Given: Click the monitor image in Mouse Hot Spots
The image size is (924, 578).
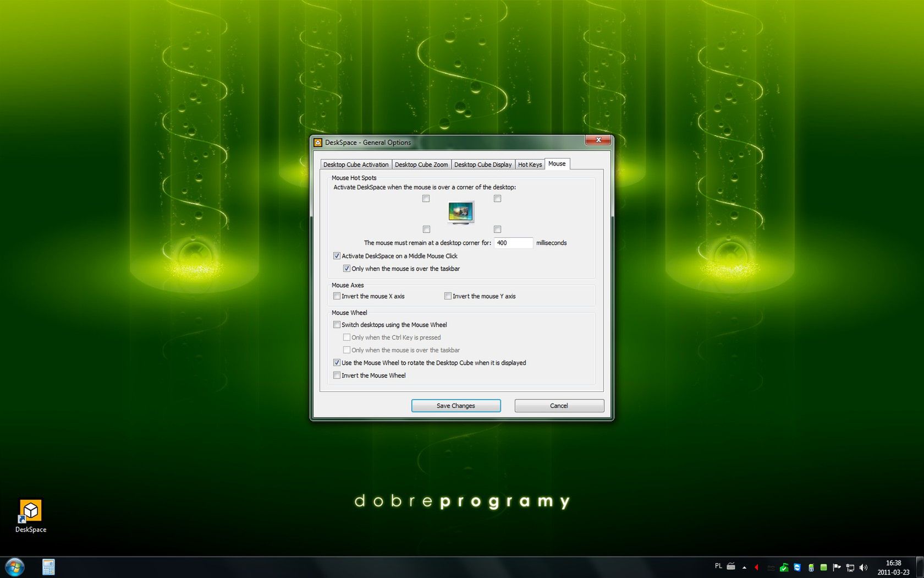Looking at the screenshot, I should point(461,213).
